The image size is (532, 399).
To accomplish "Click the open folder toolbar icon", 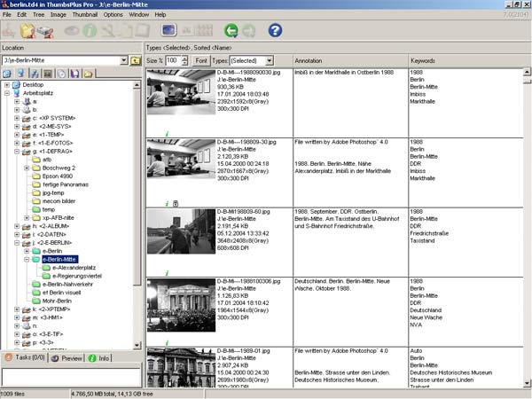I will [x=27, y=31].
